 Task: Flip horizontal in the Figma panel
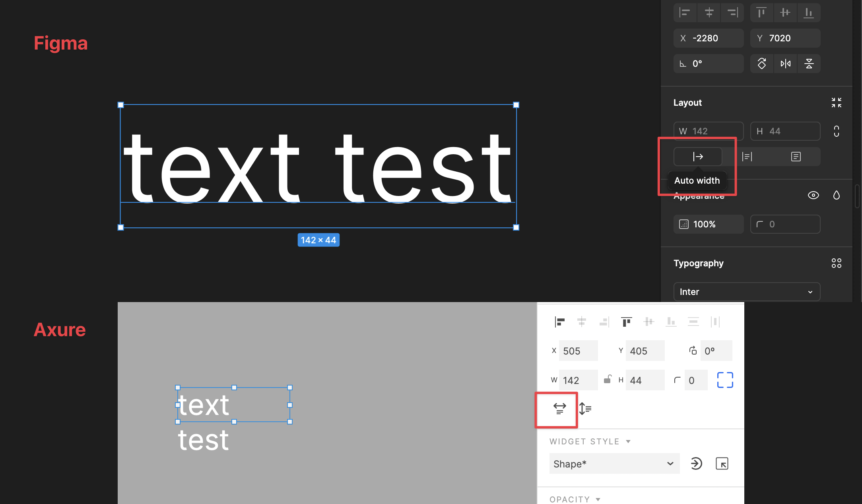coord(785,64)
